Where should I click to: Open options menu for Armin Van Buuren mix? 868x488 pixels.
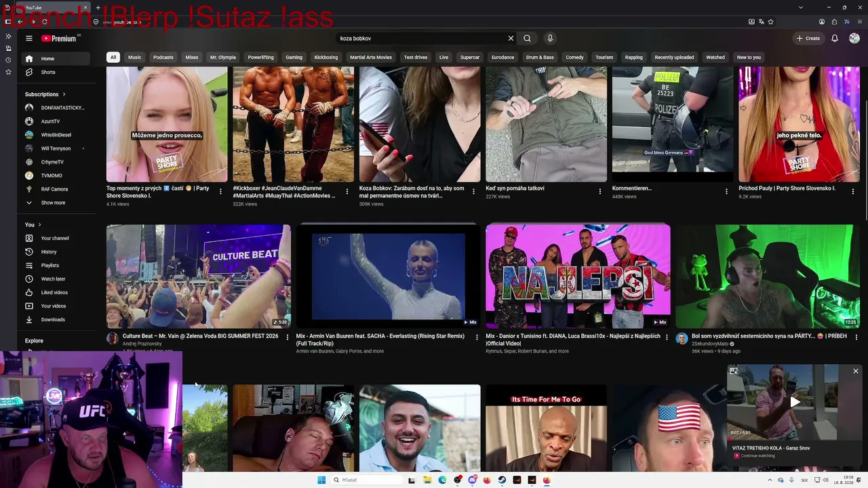[477, 337]
